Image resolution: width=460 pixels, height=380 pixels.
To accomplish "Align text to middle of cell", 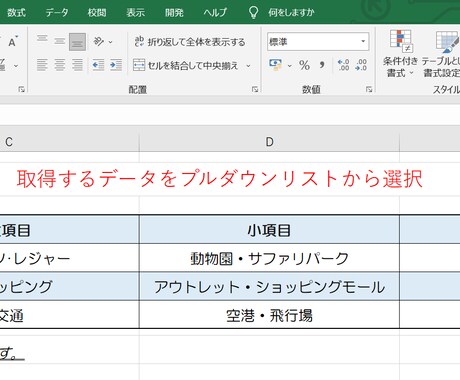I will (x=60, y=42).
